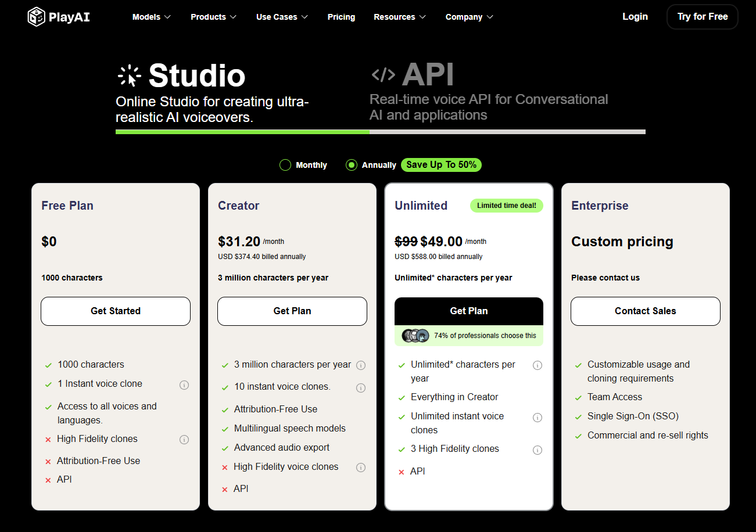
Task: Click 'Please contact us' text in Enterprise
Action: [605, 278]
